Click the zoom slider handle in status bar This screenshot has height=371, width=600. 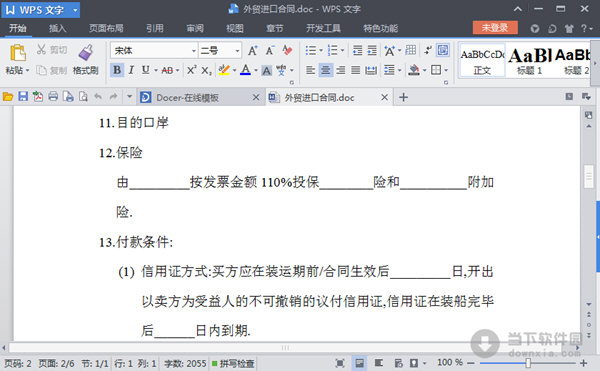(x=528, y=363)
